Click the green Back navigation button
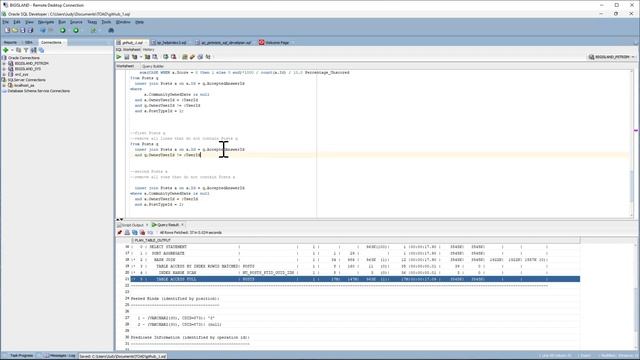 (63, 30)
